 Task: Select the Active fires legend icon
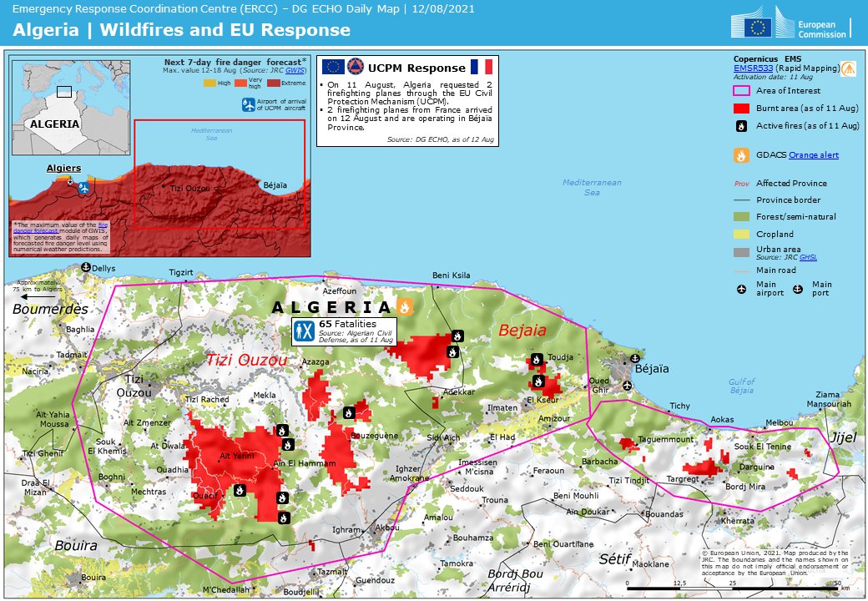pos(741,126)
